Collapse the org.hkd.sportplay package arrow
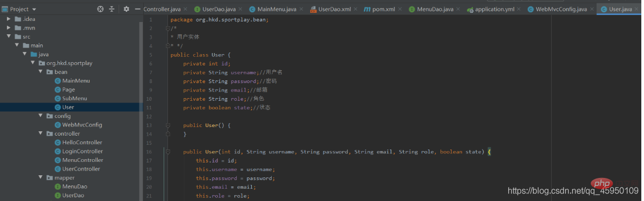Viewport: 644px width, 201px height. point(33,63)
